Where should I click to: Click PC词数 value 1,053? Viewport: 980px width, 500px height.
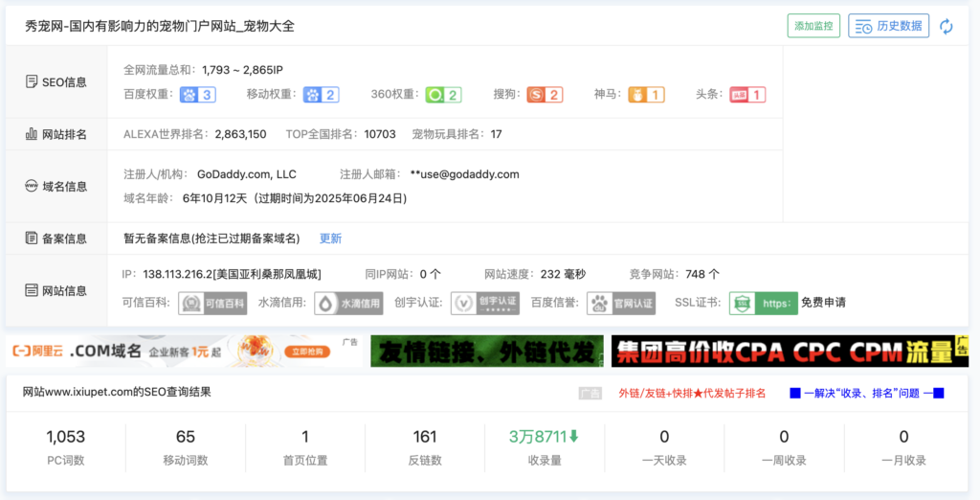(x=66, y=437)
